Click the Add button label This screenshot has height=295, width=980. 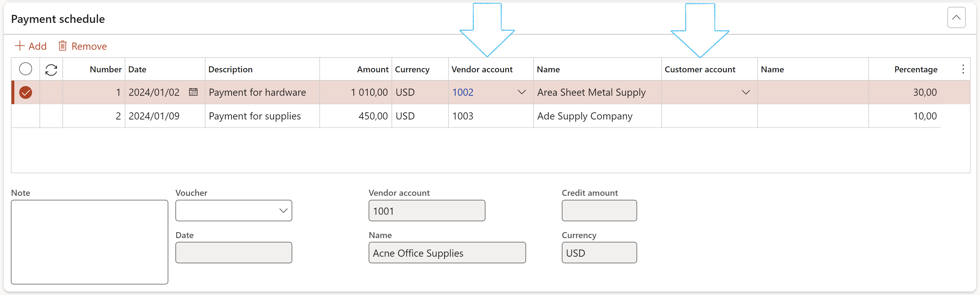(37, 46)
